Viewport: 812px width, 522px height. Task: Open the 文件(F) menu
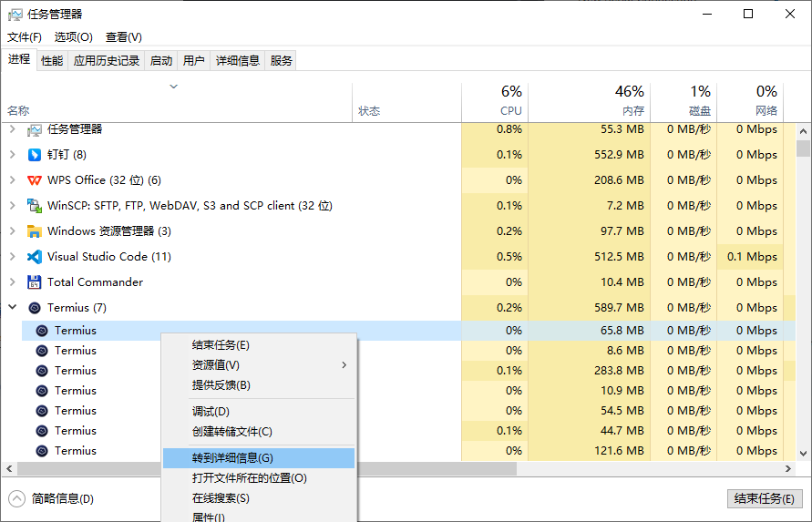(25, 37)
